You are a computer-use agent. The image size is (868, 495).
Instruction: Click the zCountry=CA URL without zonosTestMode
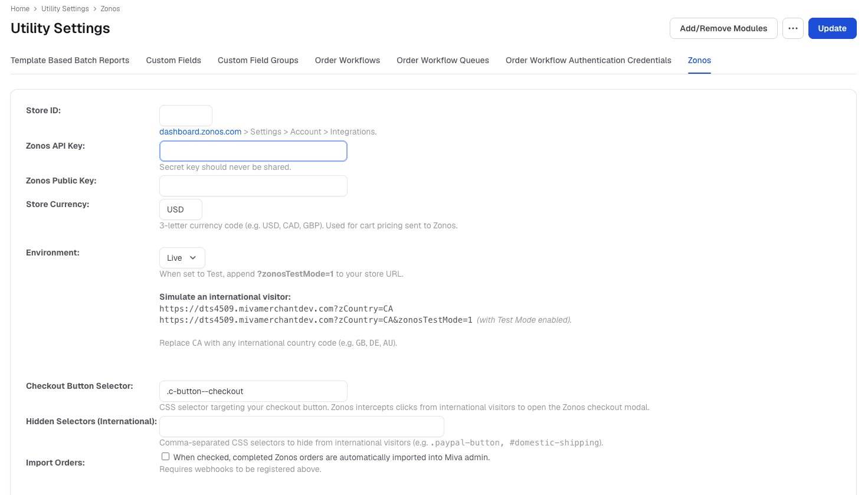(276, 309)
